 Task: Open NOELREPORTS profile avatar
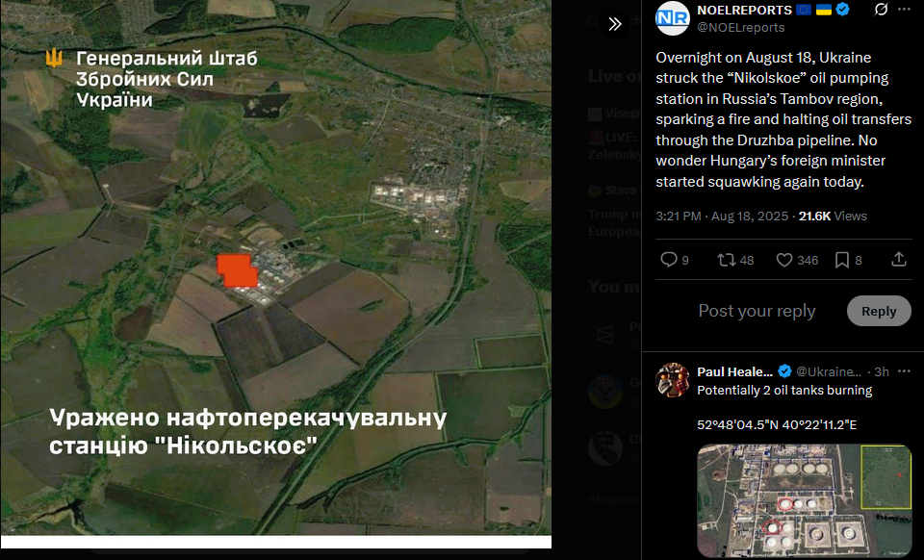coord(673,17)
